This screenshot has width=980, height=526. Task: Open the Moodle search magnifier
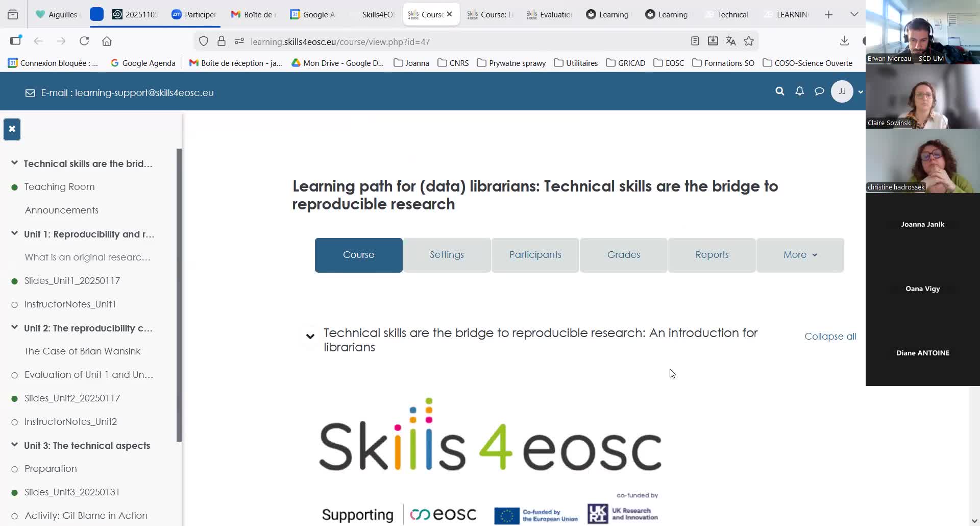(779, 91)
